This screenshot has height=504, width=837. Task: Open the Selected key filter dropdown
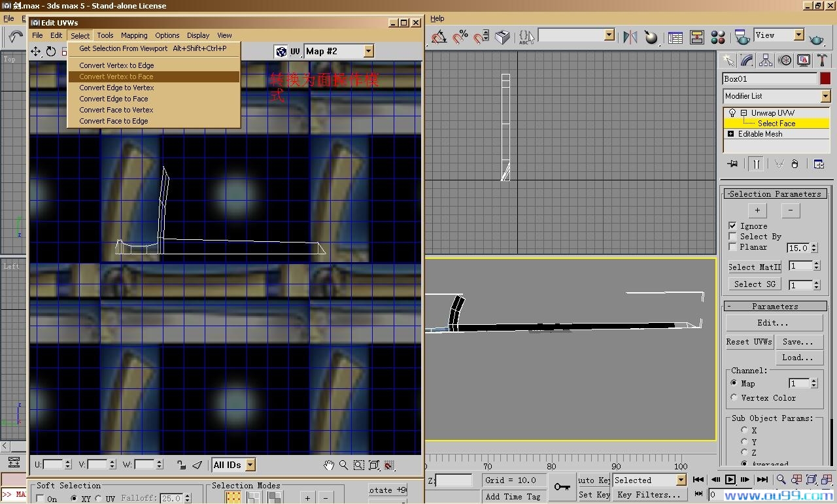(681, 480)
